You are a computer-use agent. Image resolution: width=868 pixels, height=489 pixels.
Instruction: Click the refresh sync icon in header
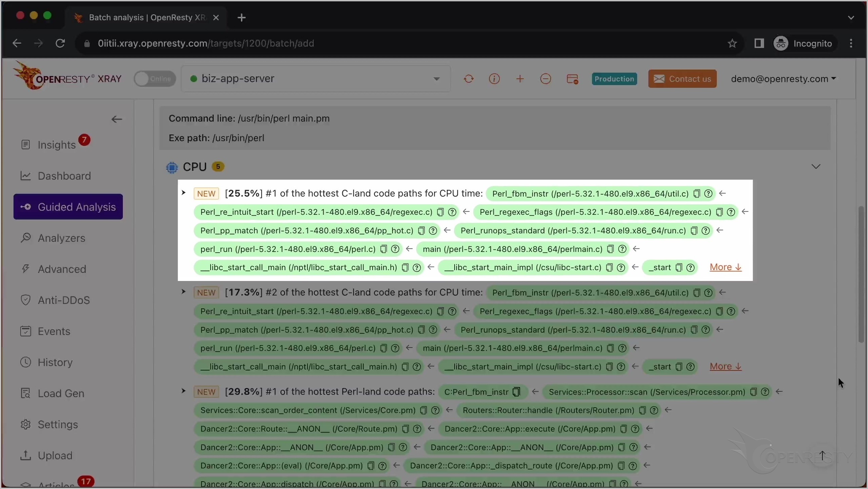(x=468, y=79)
